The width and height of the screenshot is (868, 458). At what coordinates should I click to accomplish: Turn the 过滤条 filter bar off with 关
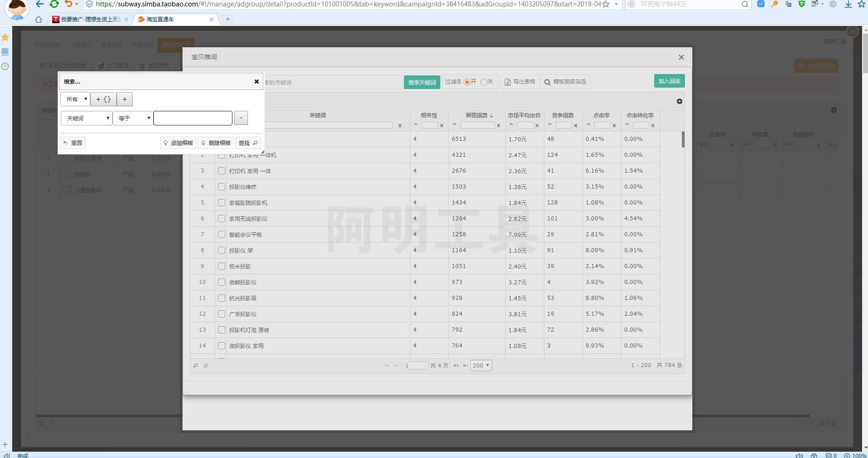pyautogui.click(x=483, y=82)
